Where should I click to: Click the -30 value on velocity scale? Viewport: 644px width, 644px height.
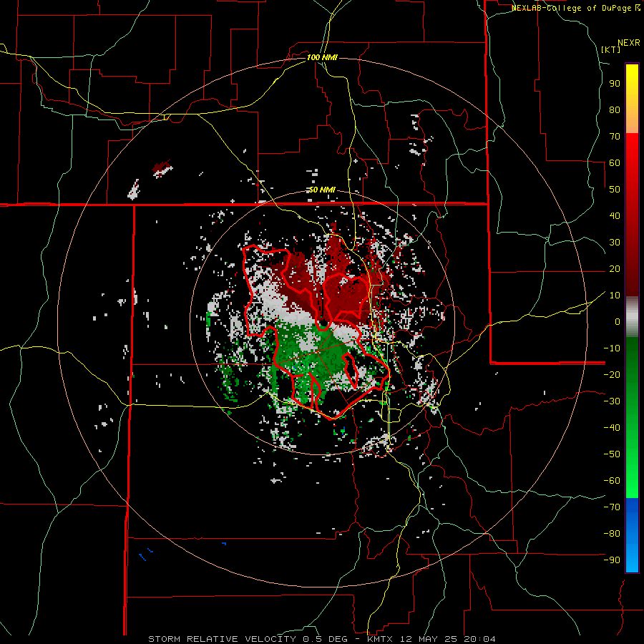pos(612,401)
